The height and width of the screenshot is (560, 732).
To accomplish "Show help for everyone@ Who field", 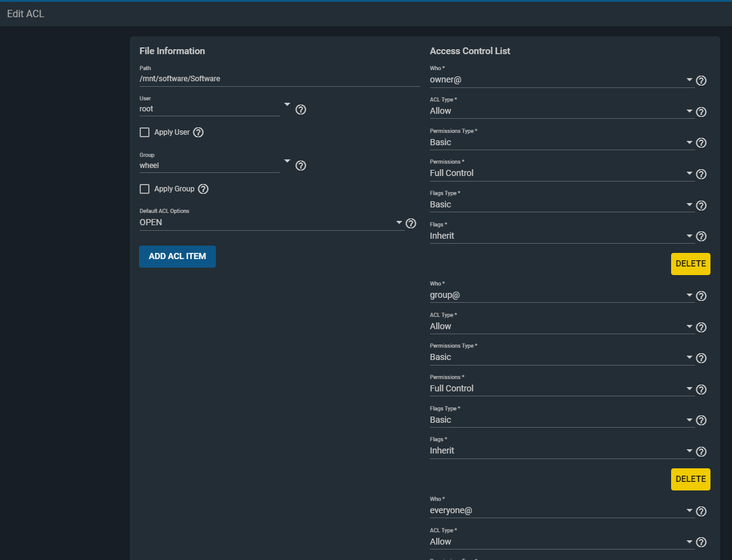I will coord(701,511).
